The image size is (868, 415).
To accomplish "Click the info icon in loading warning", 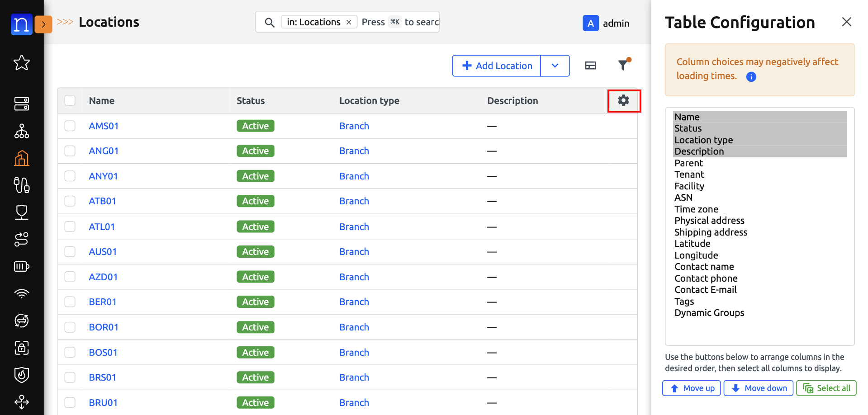I will [x=751, y=77].
